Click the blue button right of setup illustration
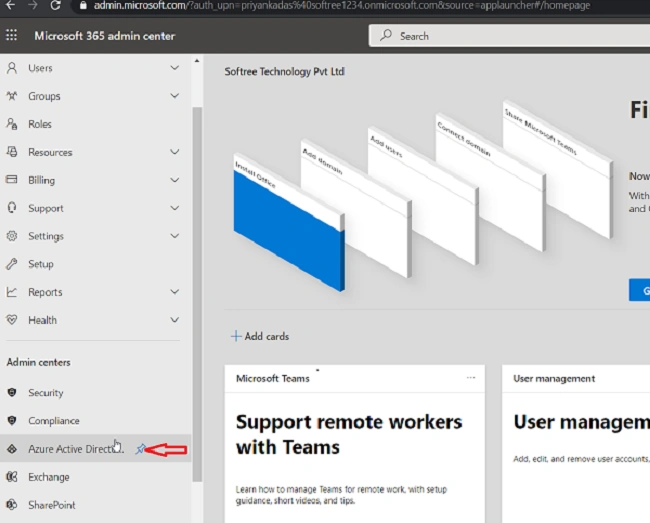The image size is (650, 523). (639, 290)
